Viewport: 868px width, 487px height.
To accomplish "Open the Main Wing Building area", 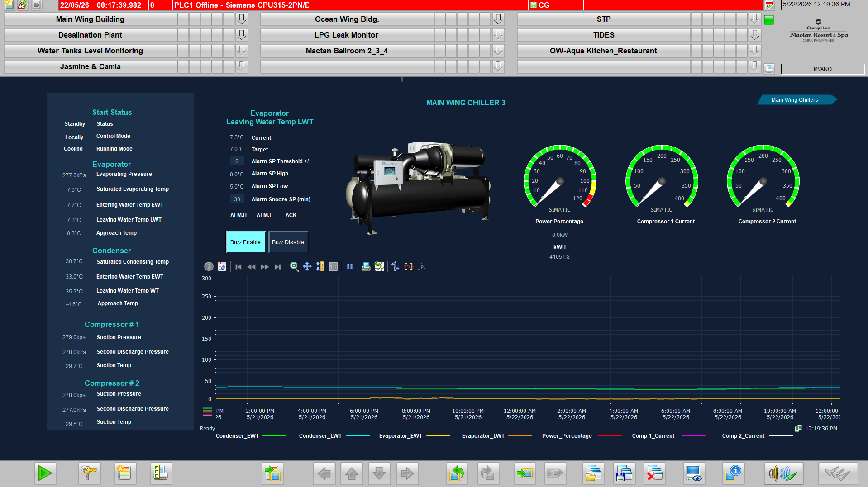I will [x=91, y=19].
